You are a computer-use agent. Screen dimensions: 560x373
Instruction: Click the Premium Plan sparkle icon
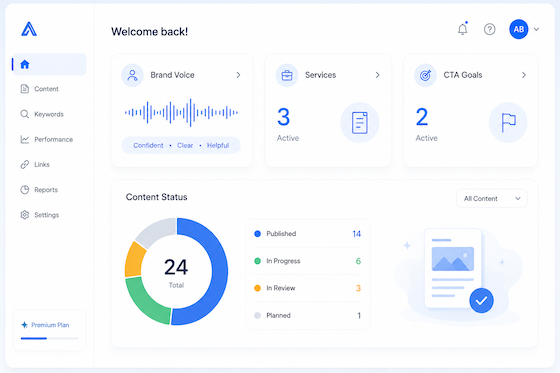click(24, 325)
